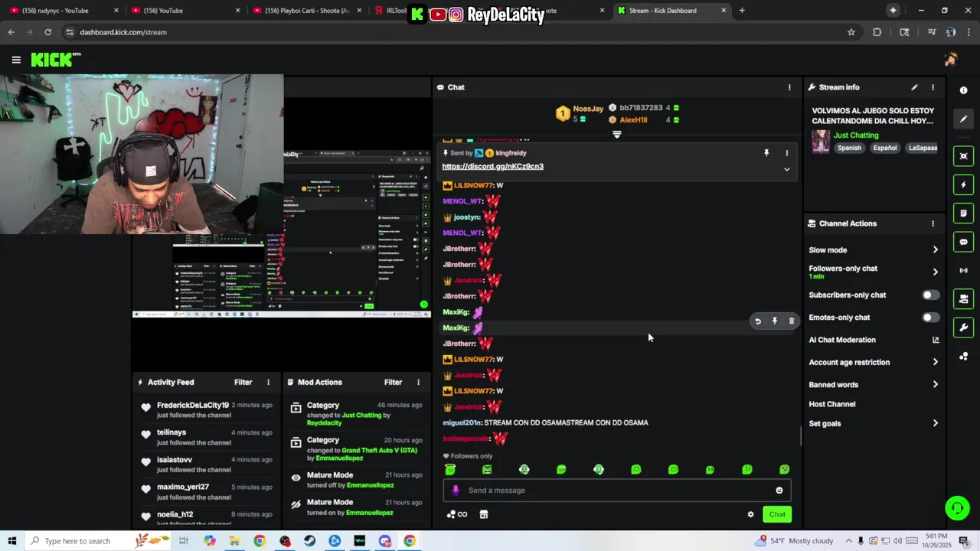
Task: Click the lightning bolt icon in right sidebar
Action: coord(963,185)
